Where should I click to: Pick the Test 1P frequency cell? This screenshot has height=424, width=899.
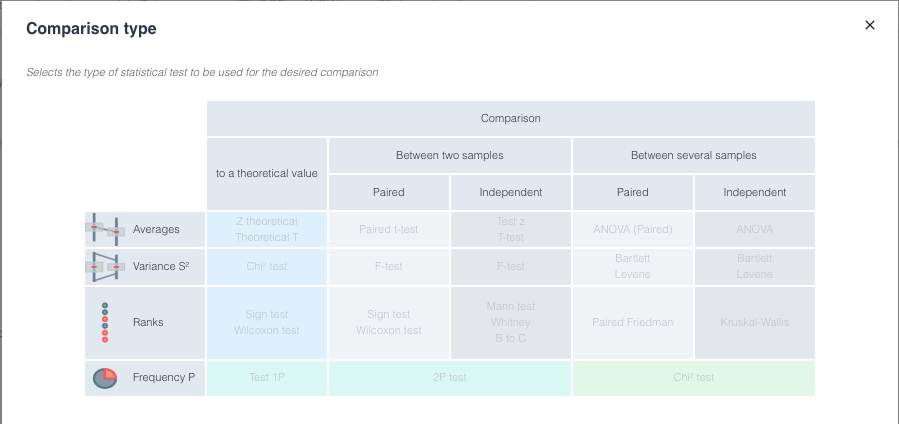pos(267,378)
